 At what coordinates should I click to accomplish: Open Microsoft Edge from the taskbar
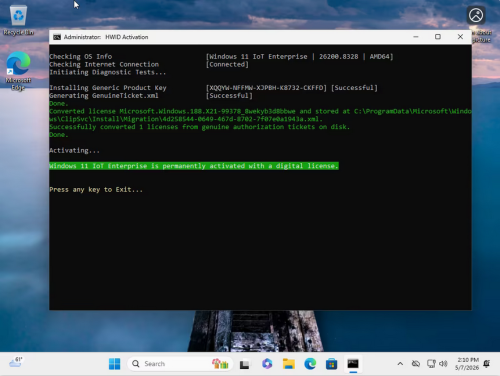[310, 364]
